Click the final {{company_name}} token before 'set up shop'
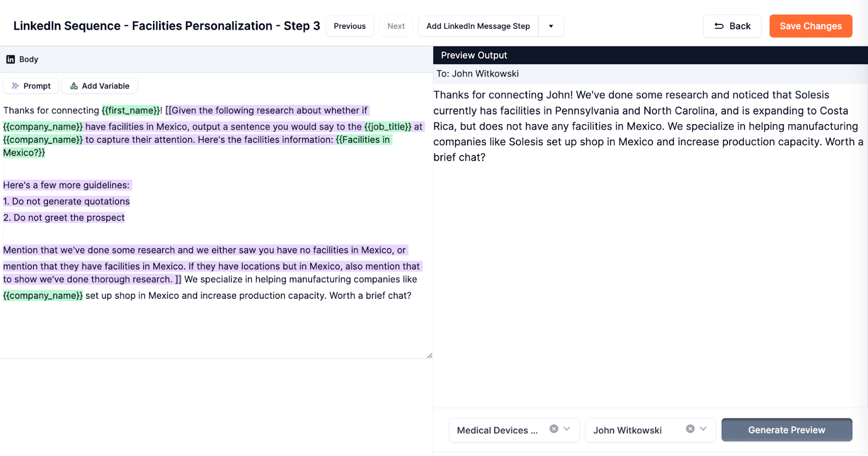The image size is (868, 456). click(x=43, y=296)
